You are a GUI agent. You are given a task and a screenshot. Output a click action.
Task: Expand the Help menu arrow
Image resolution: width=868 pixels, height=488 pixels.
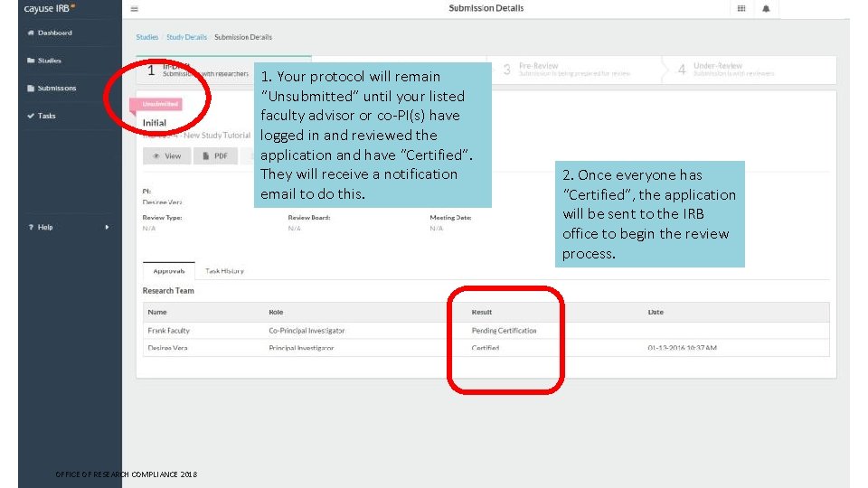107,227
